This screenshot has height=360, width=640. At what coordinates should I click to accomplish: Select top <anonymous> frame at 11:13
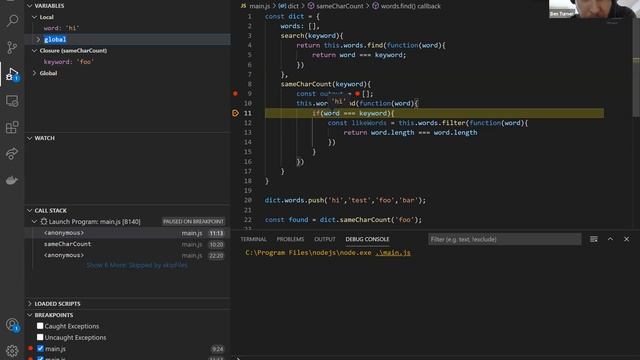pos(128,233)
